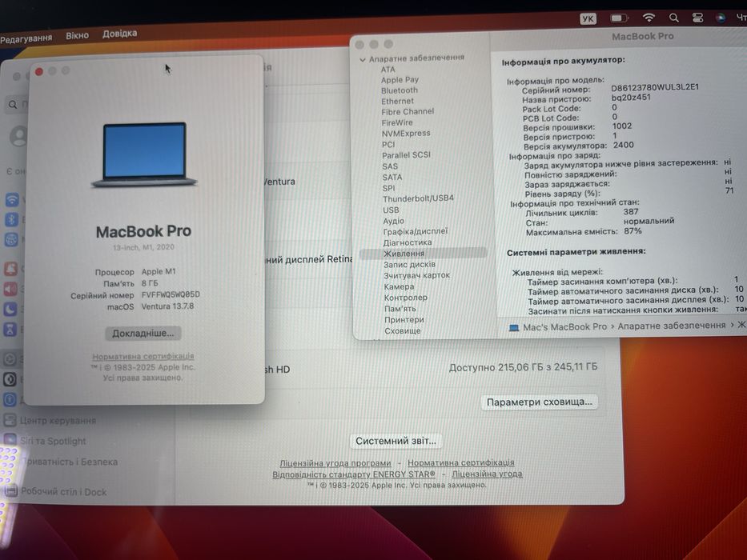Select Bluetooth in System Information sidebar

[x=400, y=90]
